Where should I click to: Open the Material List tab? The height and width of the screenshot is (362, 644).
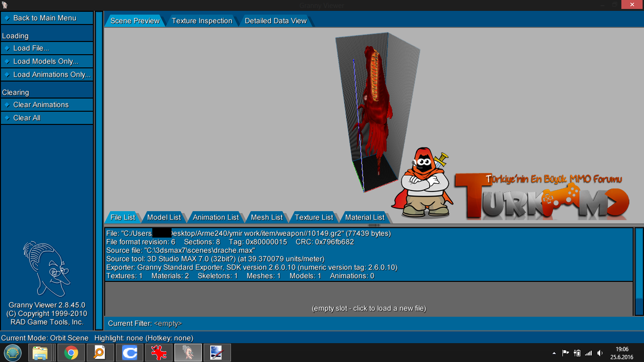(364, 217)
